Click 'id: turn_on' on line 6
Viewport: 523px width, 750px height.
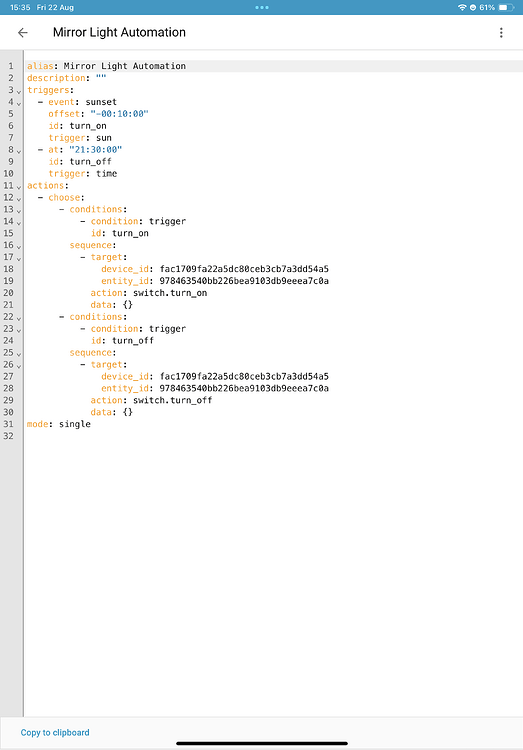(x=77, y=126)
